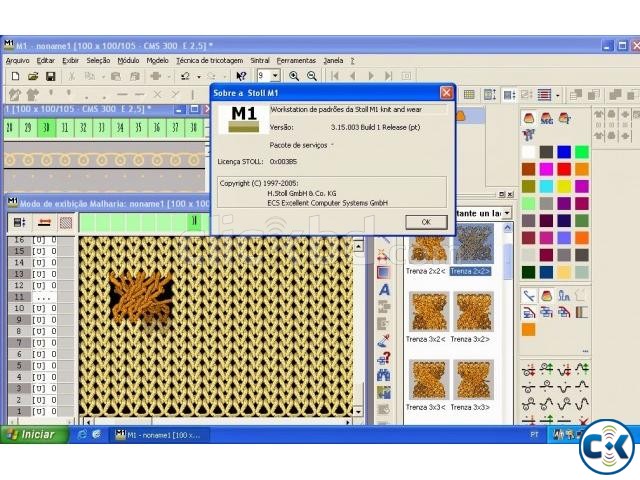Click the binoculars search icon
The image size is (640, 480).
383,375
